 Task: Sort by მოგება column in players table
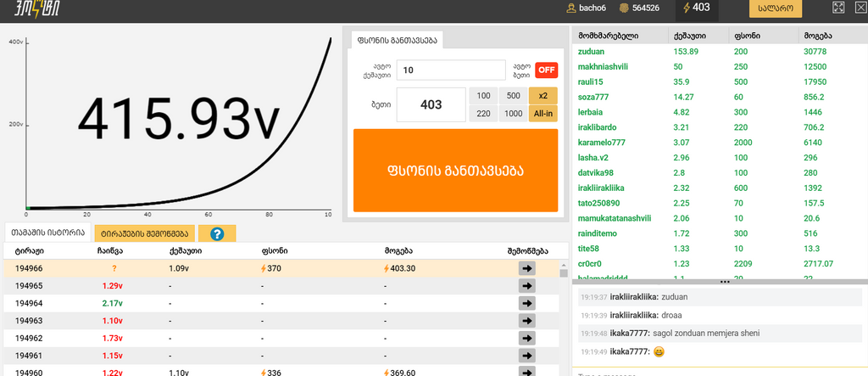click(818, 36)
